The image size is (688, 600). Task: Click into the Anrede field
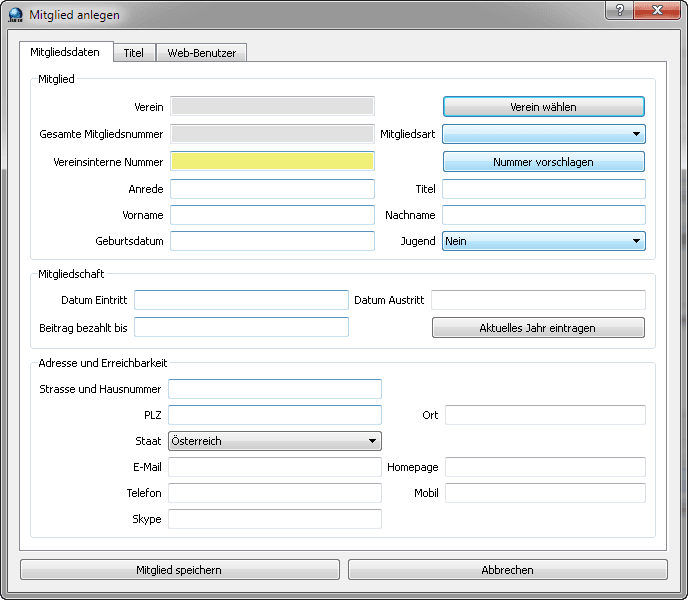(x=272, y=189)
